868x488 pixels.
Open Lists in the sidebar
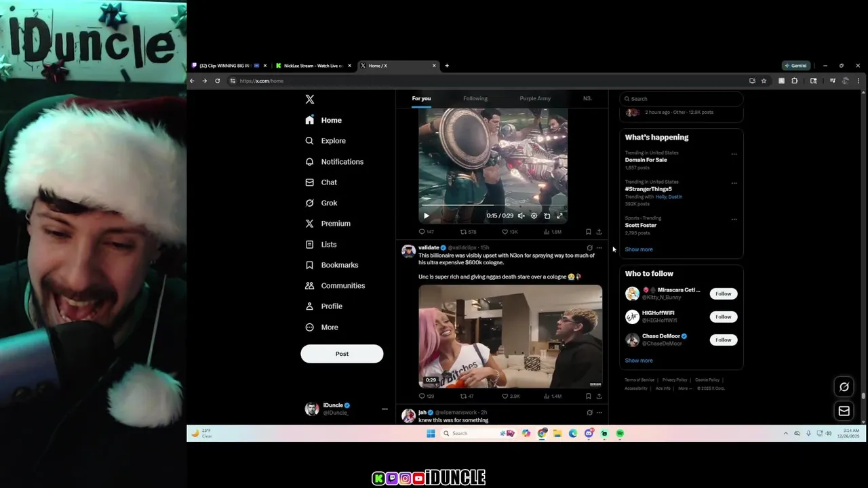tap(321, 244)
